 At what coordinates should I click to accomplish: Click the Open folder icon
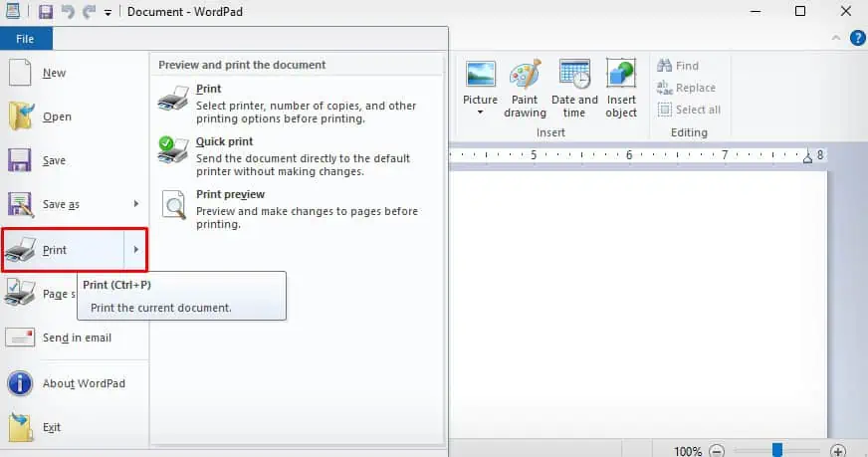pyautogui.click(x=21, y=116)
